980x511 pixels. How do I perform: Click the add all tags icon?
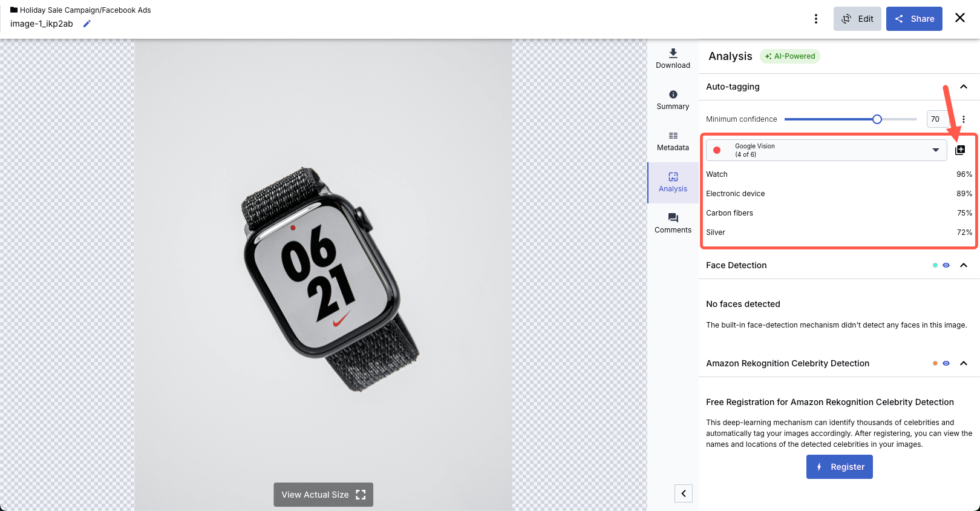tap(960, 150)
